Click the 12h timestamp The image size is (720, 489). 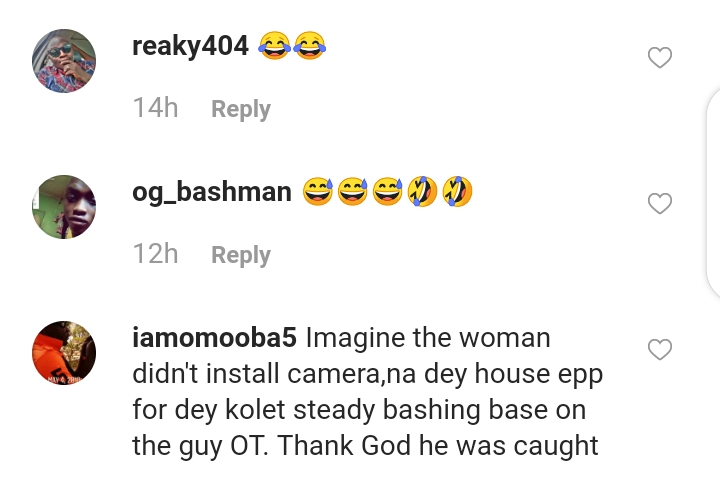coord(155,254)
